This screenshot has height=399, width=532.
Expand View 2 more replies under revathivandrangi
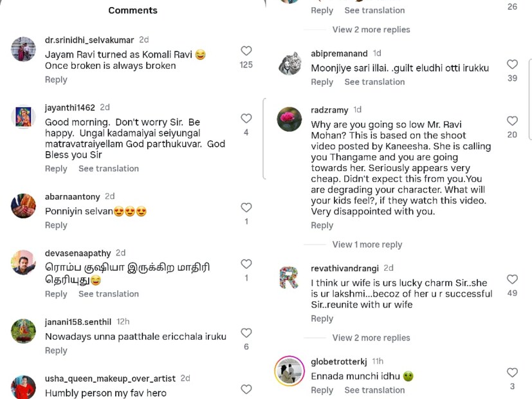(x=371, y=338)
